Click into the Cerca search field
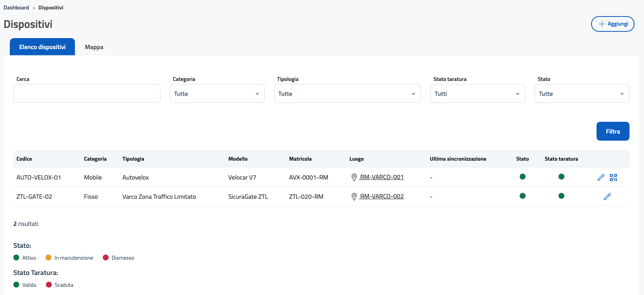 (87, 94)
